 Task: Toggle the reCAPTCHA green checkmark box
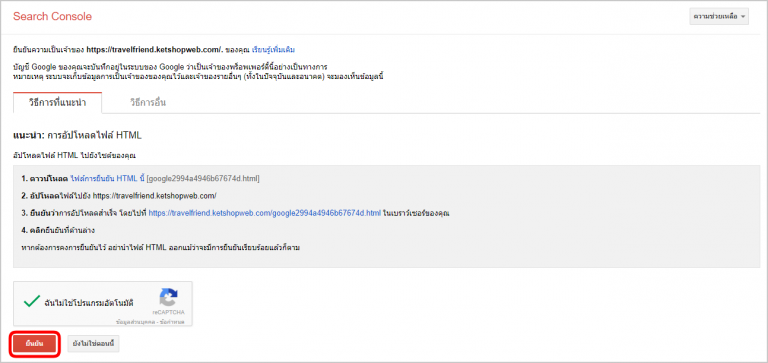click(32, 301)
